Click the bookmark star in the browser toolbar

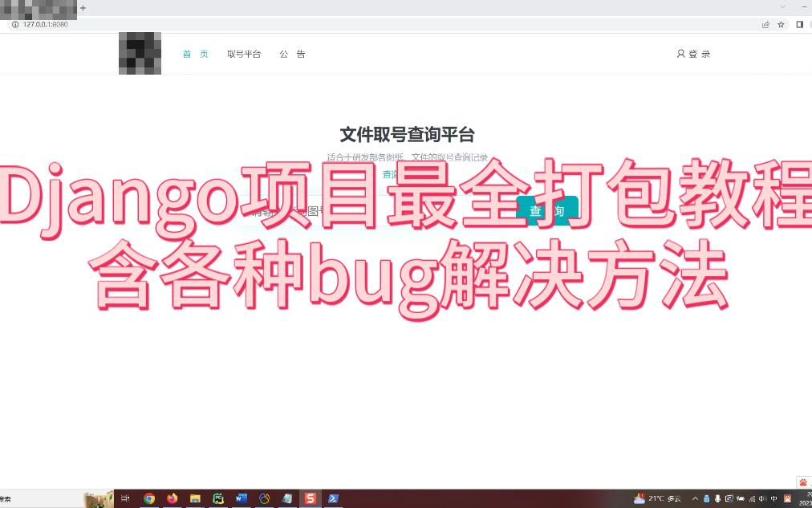(x=780, y=24)
